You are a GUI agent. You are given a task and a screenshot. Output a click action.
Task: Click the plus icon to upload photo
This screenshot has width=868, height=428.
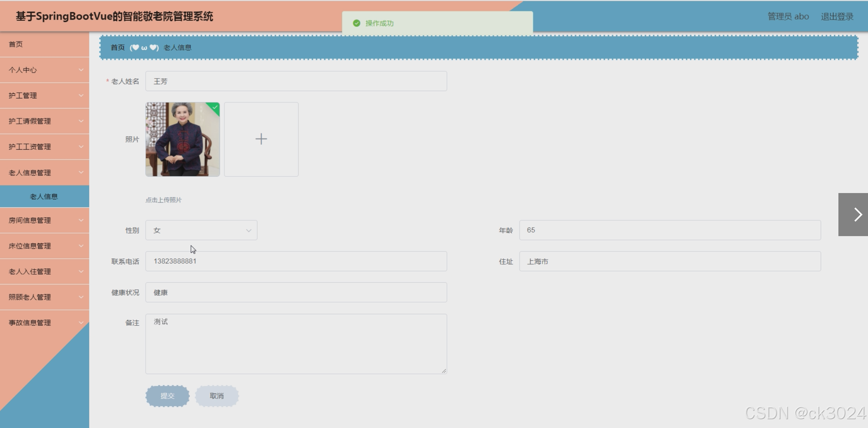point(261,139)
